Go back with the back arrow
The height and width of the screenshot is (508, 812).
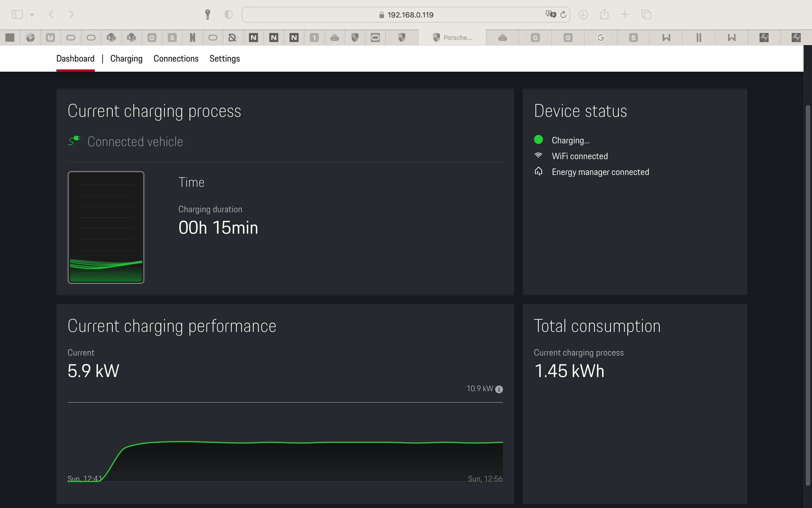[x=51, y=14]
